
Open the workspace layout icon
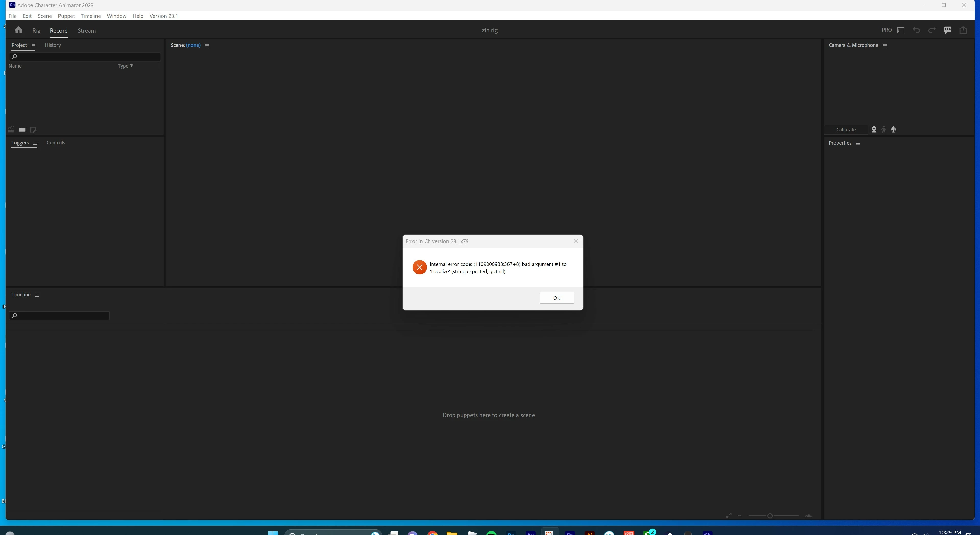click(901, 30)
